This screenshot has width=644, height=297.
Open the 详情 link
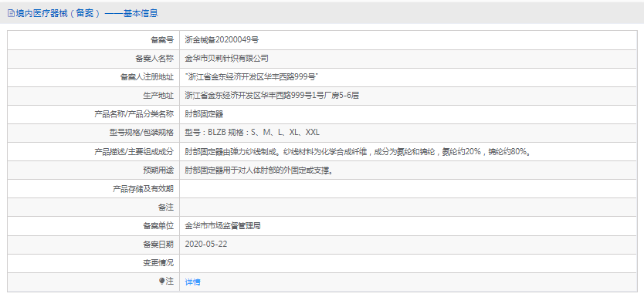[x=192, y=282]
